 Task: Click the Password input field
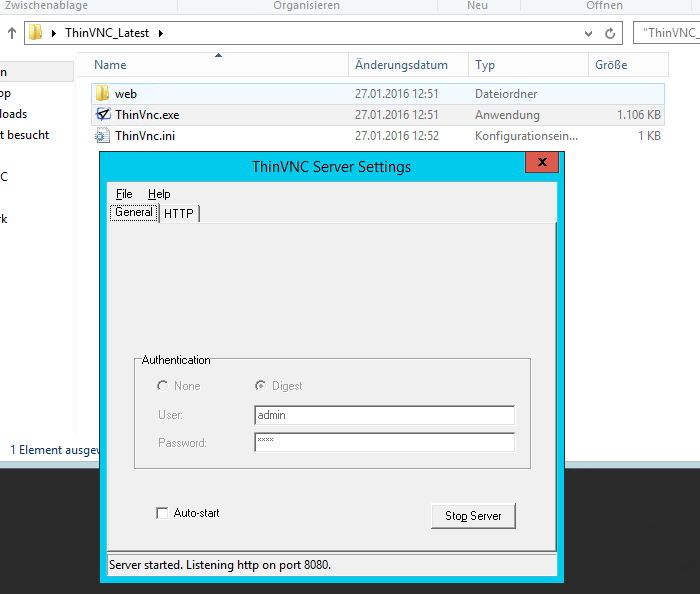(x=384, y=442)
